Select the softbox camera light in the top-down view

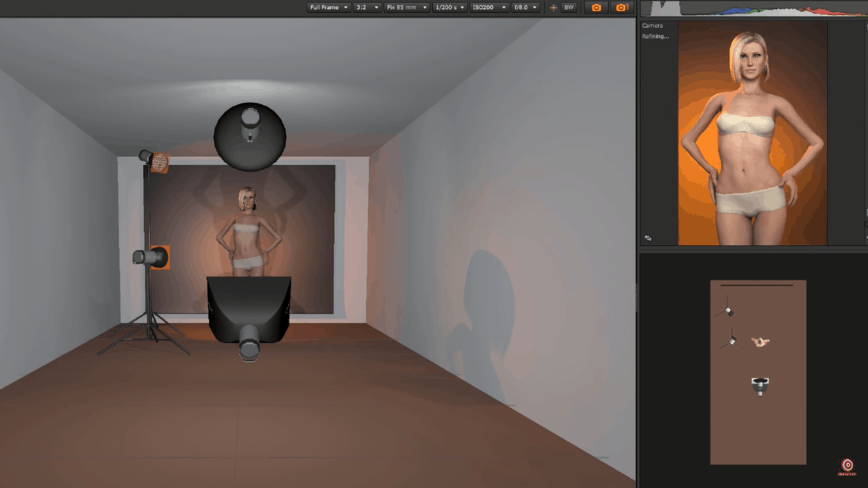point(761,386)
